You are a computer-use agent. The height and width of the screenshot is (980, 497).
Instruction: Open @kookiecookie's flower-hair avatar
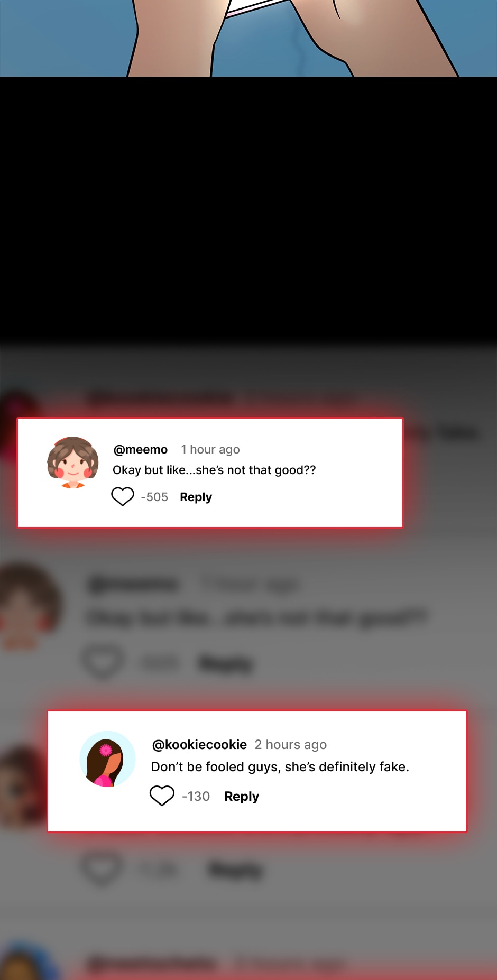(x=107, y=759)
